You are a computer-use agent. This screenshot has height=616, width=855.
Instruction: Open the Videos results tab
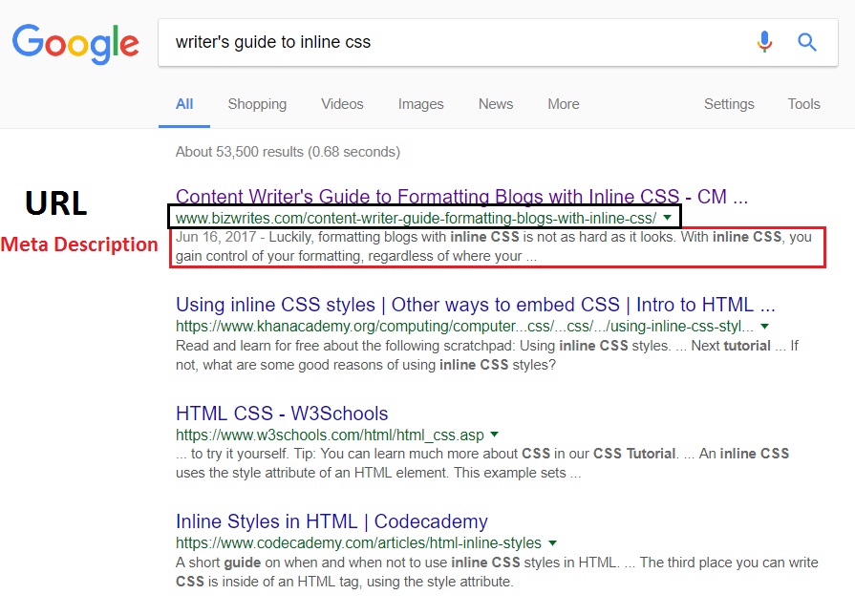342,104
